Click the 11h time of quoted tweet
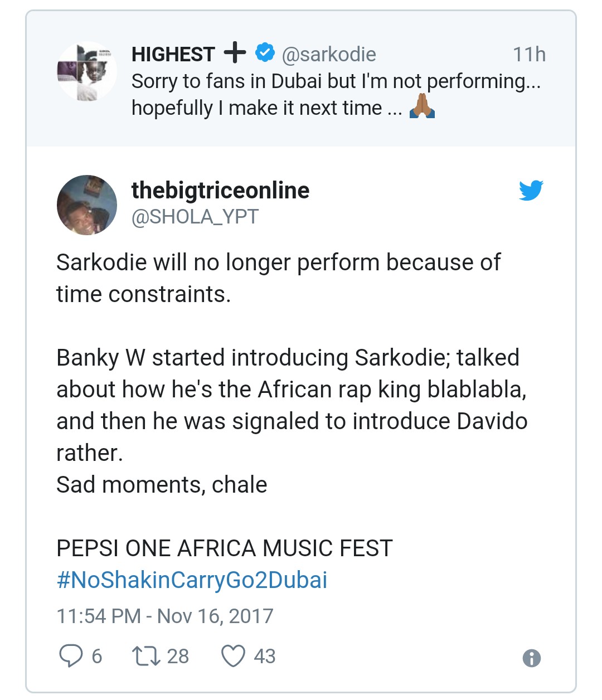The image size is (602, 700). click(529, 55)
